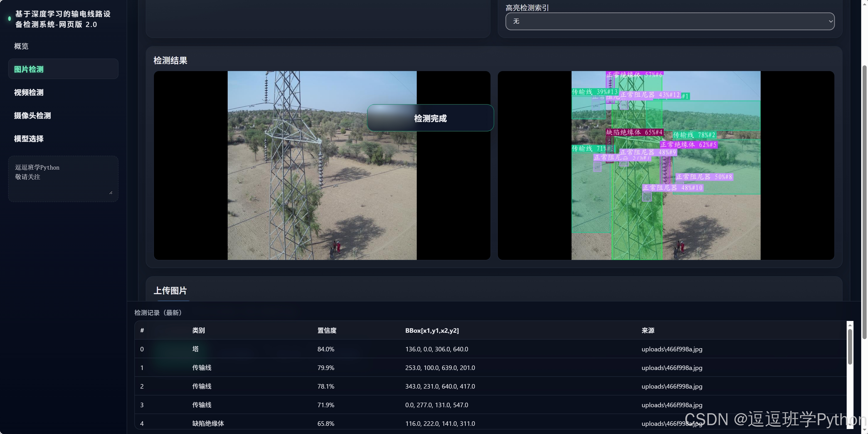Go to 模型选择 model selection

pos(29,138)
